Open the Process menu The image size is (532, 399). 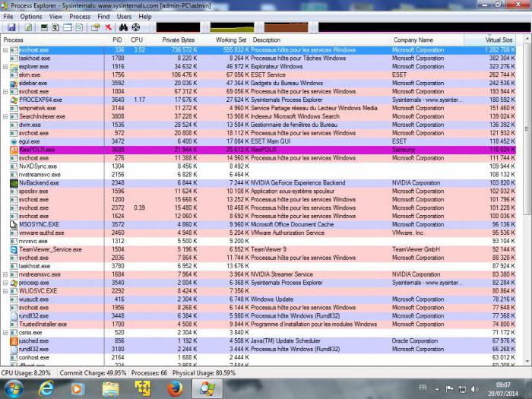tap(79, 16)
